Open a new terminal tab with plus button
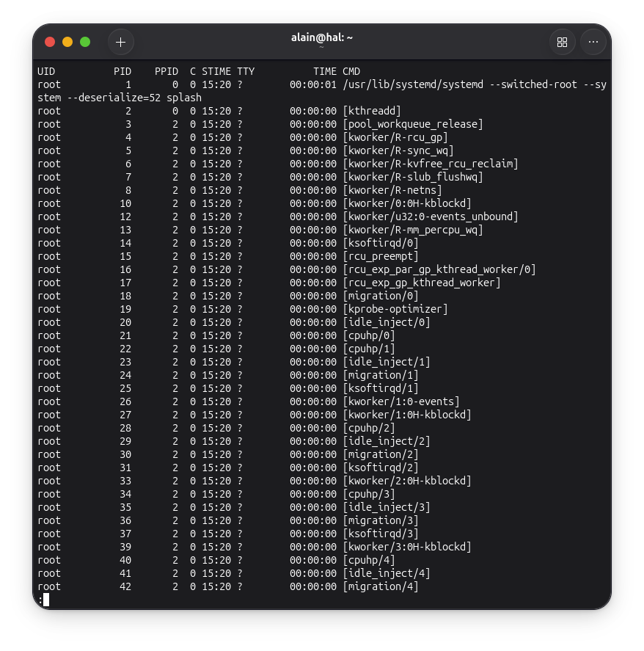Image resolution: width=644 pixels, height=651 pixels. click(x=120, y=42)
